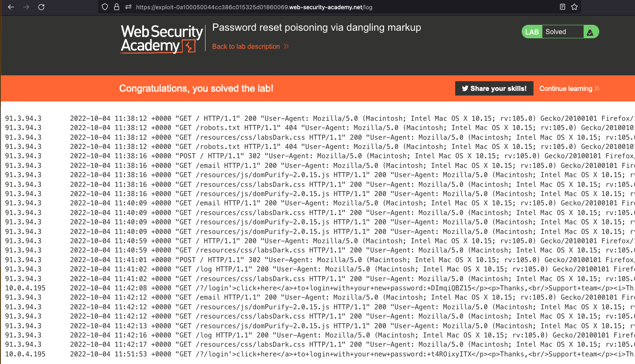Click the padlock site info icon
The image size is (635, 364).
coord(117,7)
